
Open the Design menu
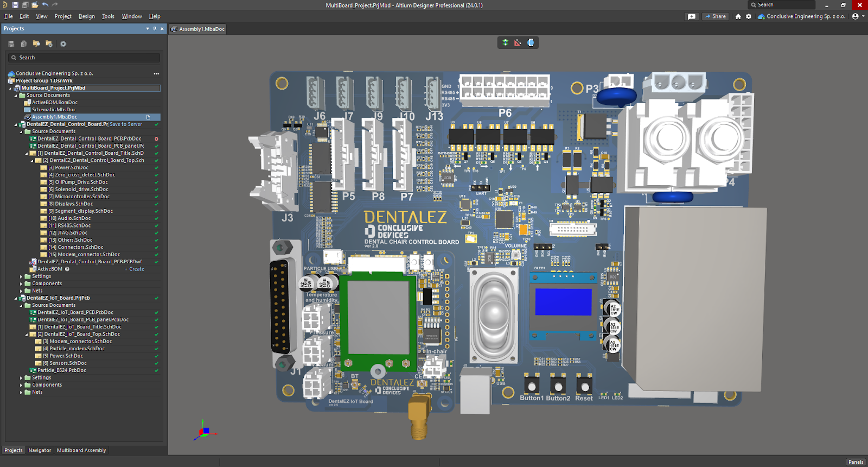(87, 16)
